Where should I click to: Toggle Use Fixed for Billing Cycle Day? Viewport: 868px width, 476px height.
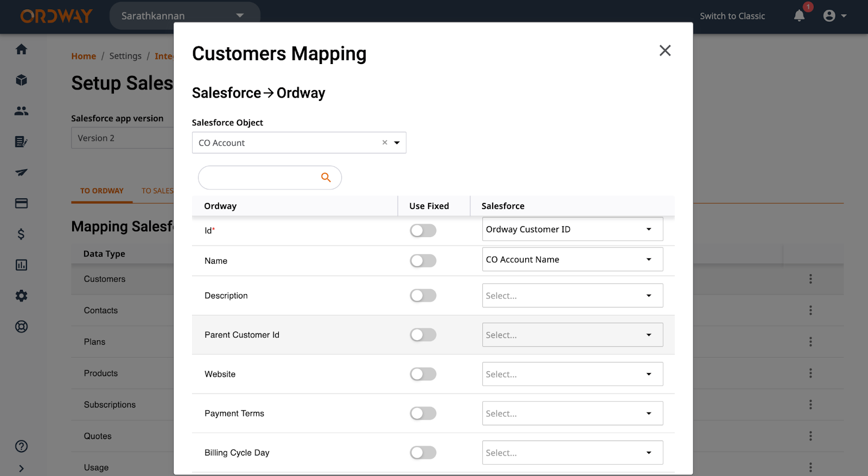click(423, 453)
